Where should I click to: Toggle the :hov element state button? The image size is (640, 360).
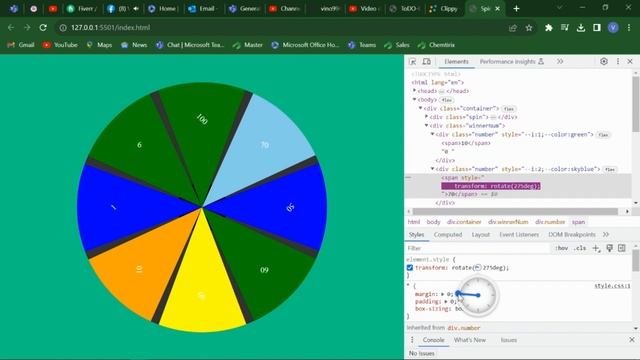coord(562,248)
